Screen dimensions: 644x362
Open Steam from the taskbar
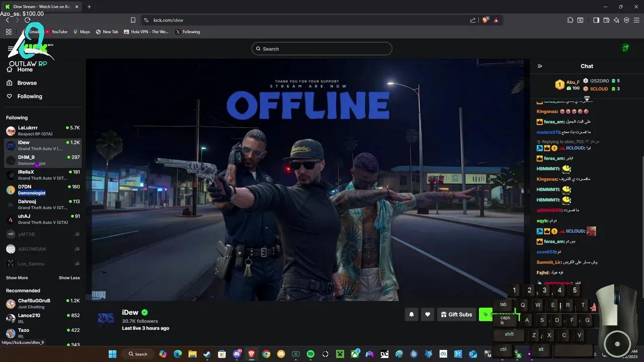207,354
